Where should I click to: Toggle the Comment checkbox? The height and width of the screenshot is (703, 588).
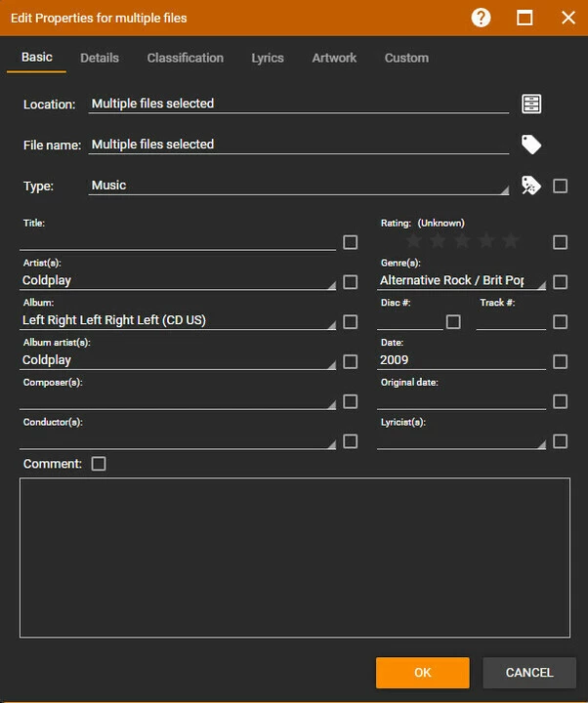[99, 464]
